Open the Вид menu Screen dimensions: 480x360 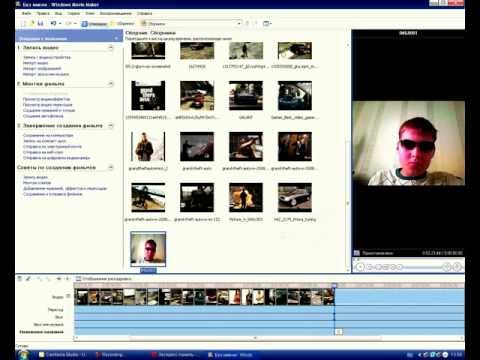click(58, 13)
